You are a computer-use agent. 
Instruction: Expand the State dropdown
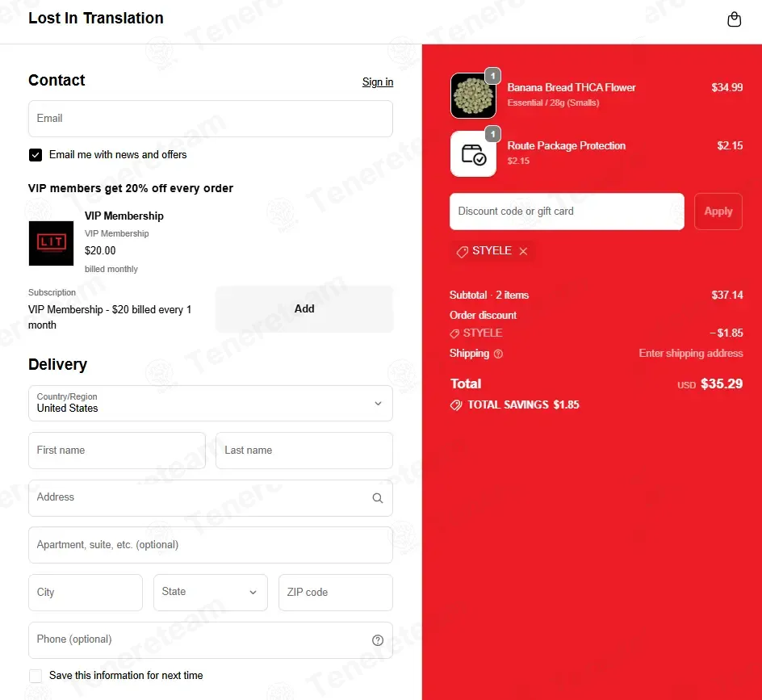coord(211,592)
